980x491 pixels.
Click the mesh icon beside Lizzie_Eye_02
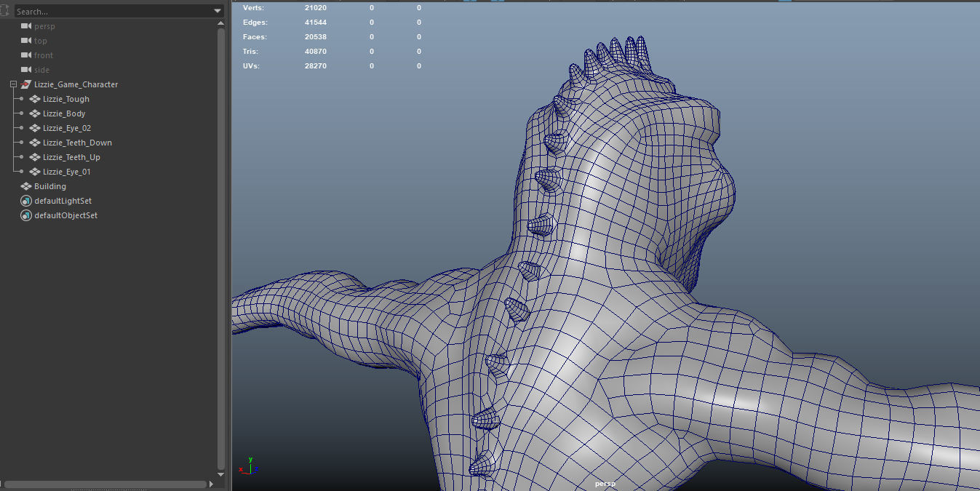click(x=35, y=128)
